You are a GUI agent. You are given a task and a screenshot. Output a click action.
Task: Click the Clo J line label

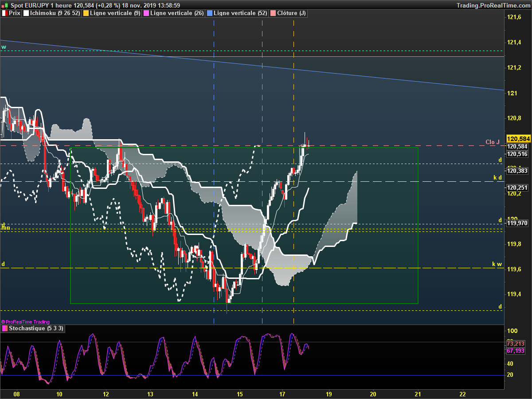493,142
